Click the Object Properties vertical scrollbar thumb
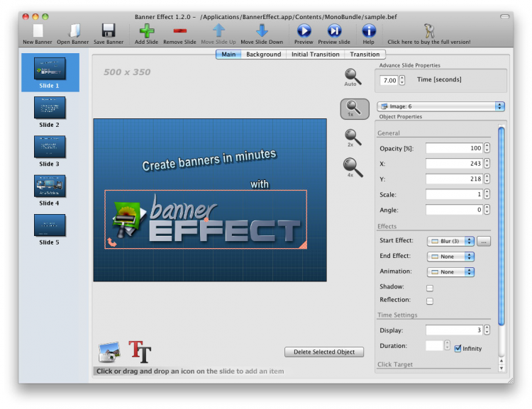 (501, 226)
